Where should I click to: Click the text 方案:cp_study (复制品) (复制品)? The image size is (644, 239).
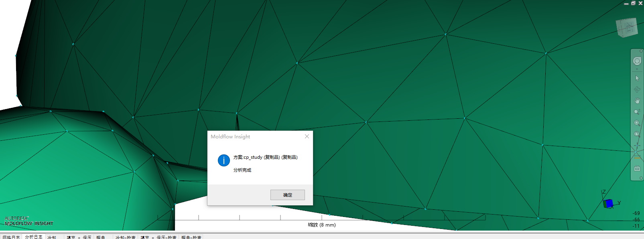tap(265, 157)
